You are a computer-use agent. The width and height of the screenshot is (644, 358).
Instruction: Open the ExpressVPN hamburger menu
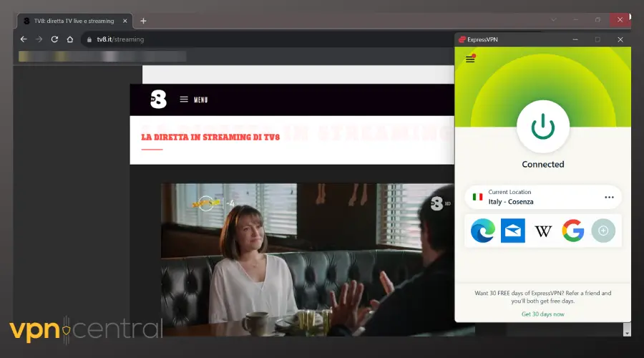tap(470, 59)
